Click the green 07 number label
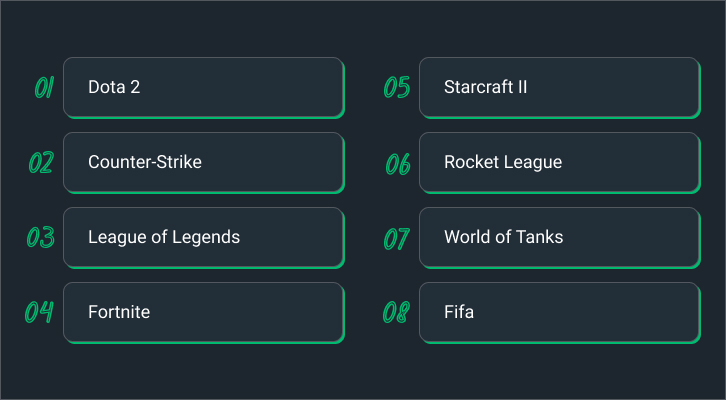726x400 pixels. click(396, 238)
